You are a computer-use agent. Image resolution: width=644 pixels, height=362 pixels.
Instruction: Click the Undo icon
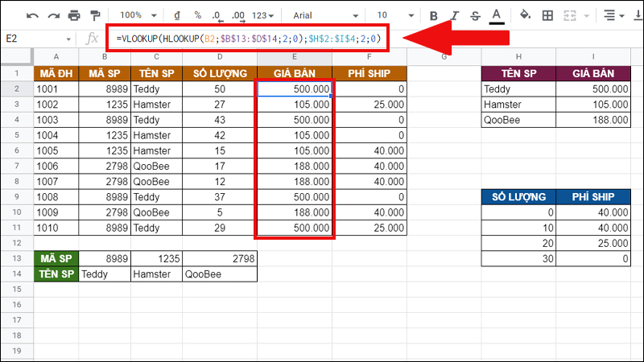point(32,16)
